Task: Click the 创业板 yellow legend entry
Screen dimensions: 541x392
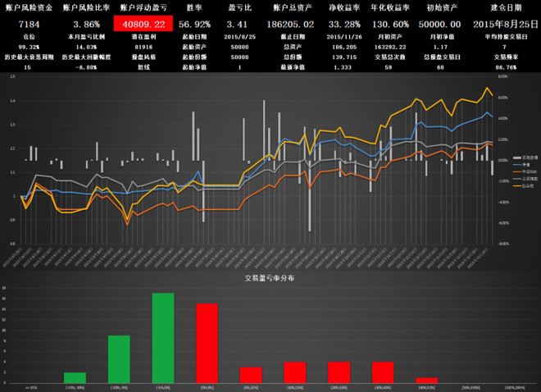Action: pos(524,185)
